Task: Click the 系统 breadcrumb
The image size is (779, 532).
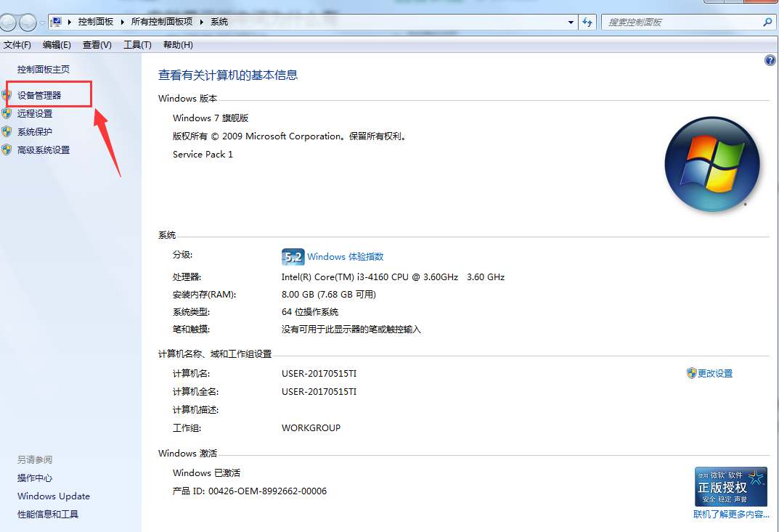Action: pos(219,22)
